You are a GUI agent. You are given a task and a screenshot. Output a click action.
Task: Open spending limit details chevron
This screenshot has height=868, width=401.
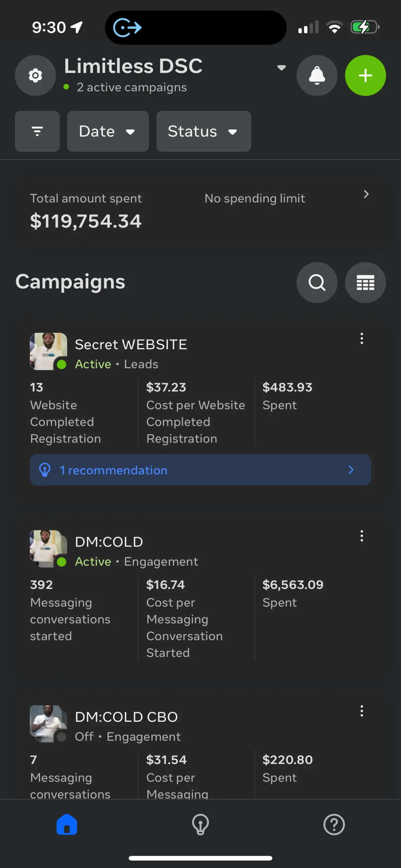[366, 194]
